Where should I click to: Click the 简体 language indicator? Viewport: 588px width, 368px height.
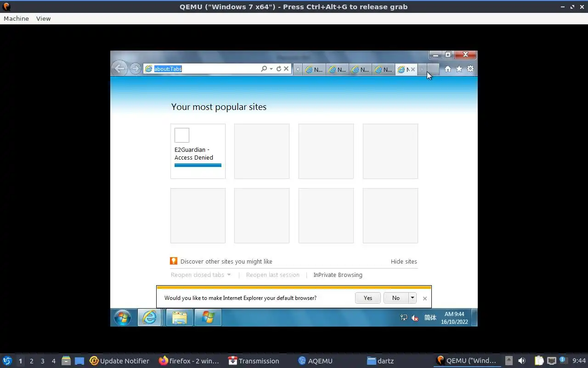tap(430, 317)
